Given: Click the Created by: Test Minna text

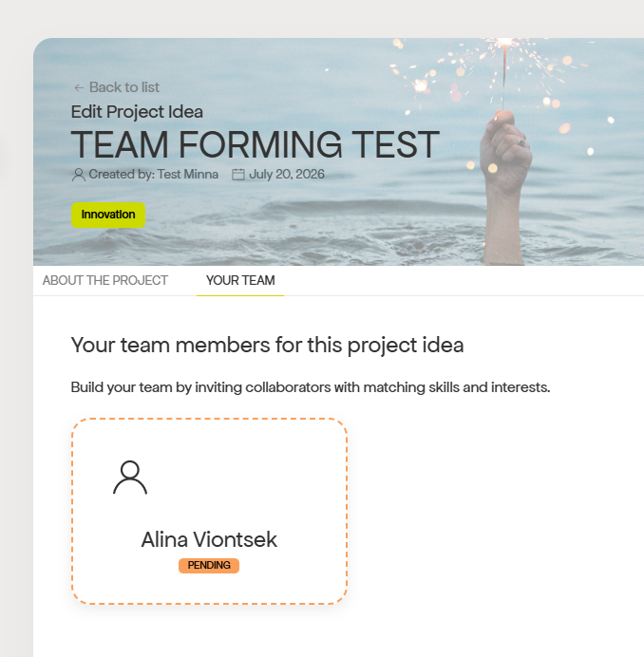Looking at the screenshot, I should 154,175.
